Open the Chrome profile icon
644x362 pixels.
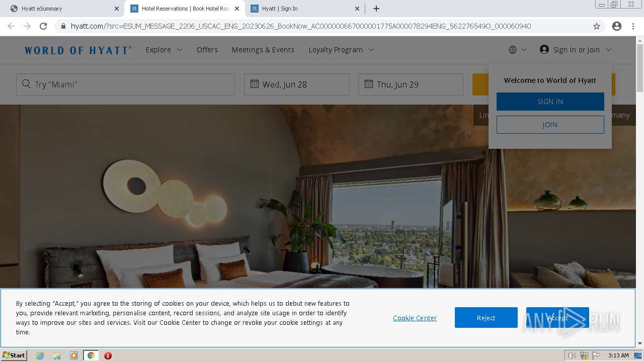(617, 26)
